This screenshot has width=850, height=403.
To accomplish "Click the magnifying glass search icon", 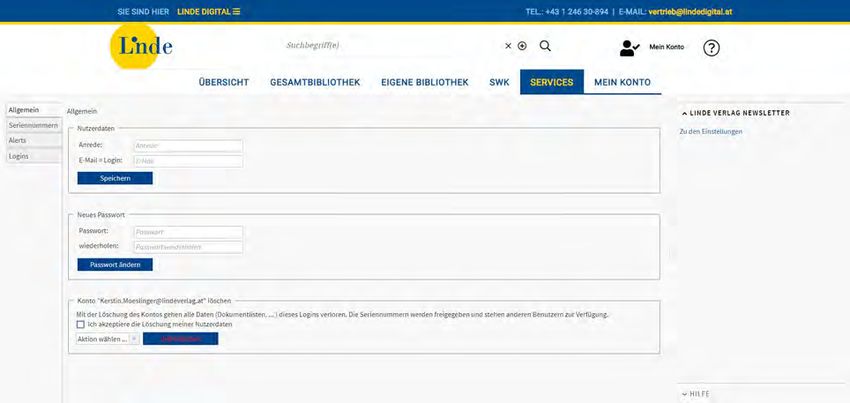I will pos(545,46).
